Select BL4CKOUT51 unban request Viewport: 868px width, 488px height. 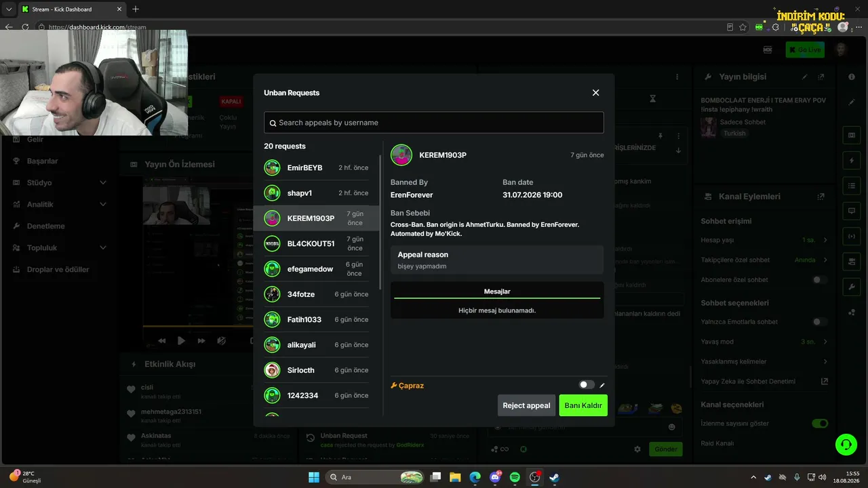coord(316,243)
